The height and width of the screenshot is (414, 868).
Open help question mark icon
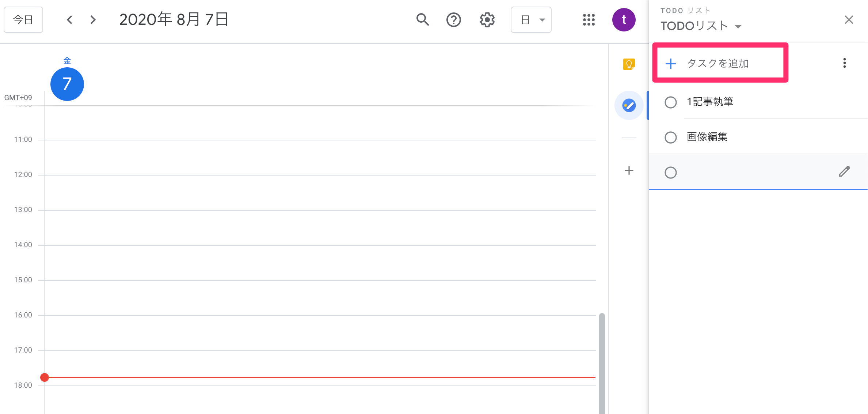[454, 20]
